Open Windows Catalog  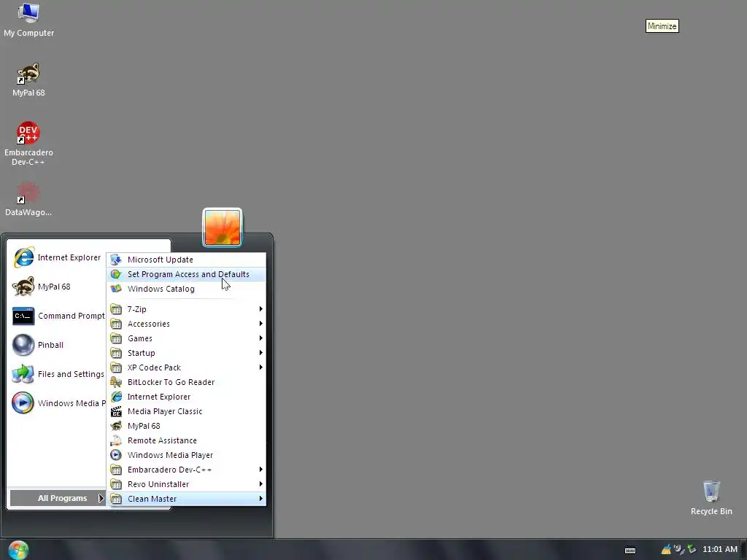click(x=186, y=289)
